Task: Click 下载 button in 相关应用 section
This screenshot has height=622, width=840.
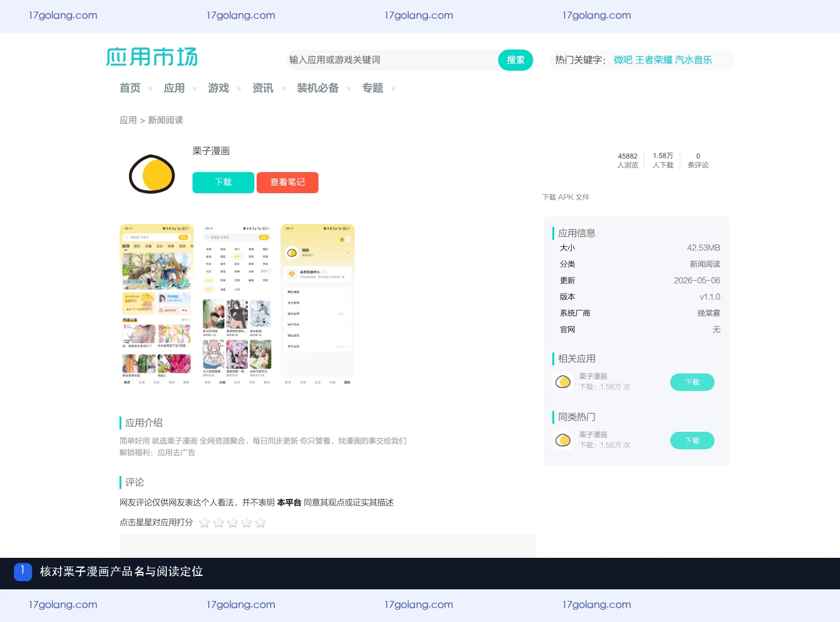Action: (x=692, y=382)
